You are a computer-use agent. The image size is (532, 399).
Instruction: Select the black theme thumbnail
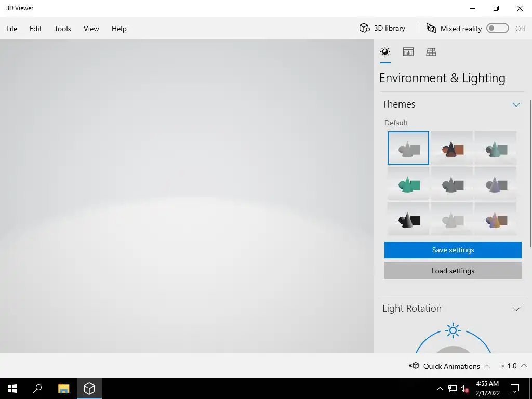(408, 219)
